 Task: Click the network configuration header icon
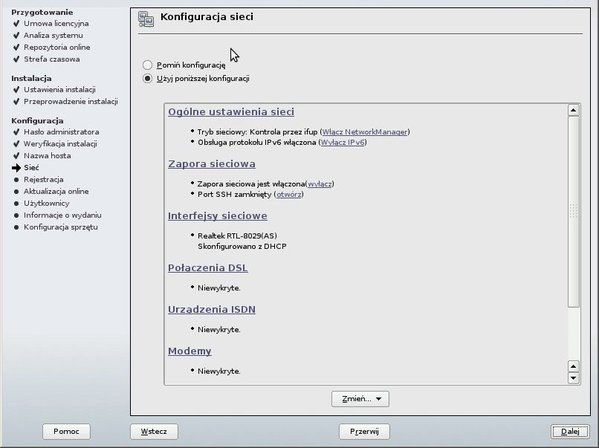click(x=146, y=19)
